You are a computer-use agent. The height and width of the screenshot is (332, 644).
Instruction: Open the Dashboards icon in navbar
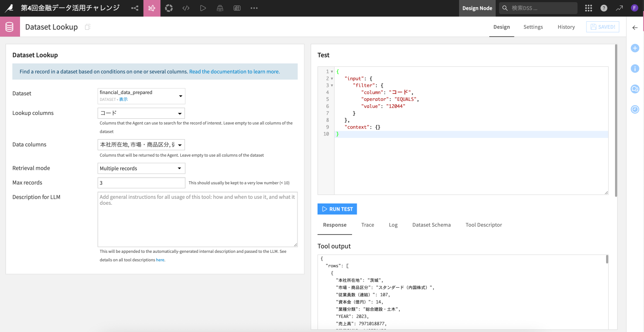237,8
